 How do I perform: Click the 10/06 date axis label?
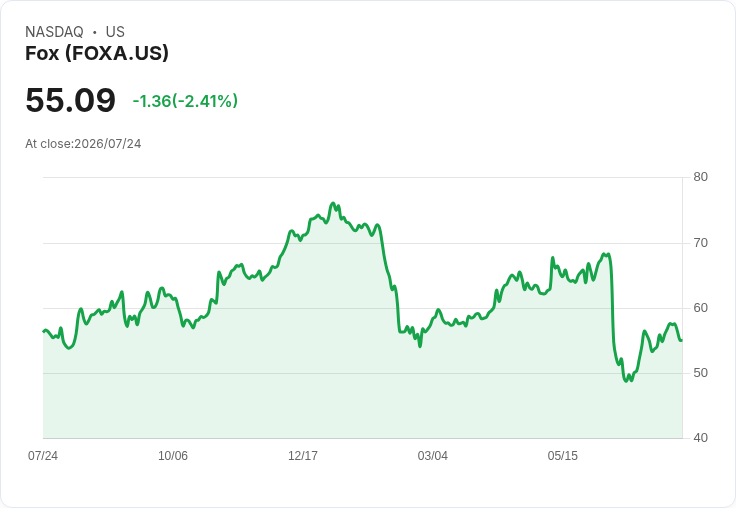pyautogui.click(x=173, y=455)
